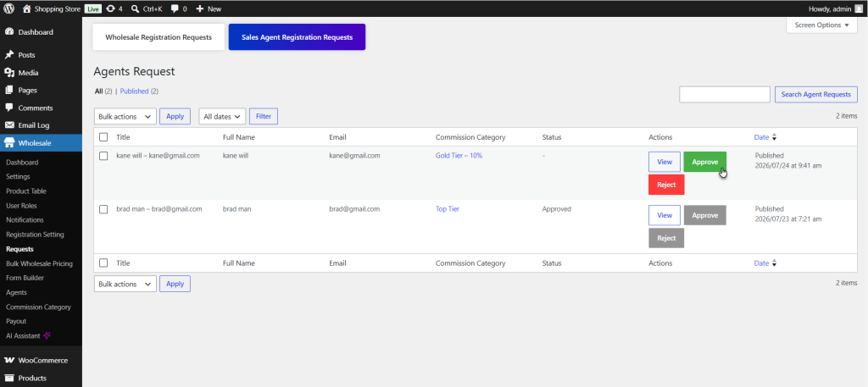This screenshot has width=868, height=387.
Task: Click the admin avatar icon
Action: coord(858,8)
